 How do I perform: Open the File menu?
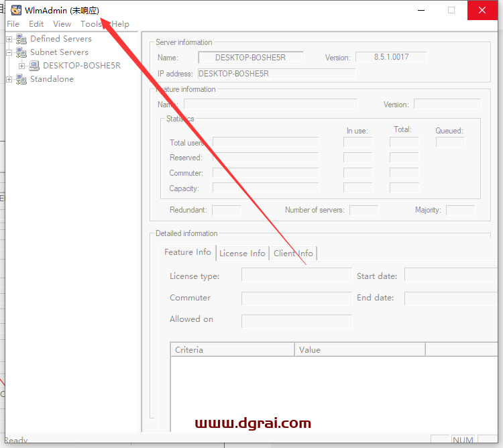tap(13, 24)
